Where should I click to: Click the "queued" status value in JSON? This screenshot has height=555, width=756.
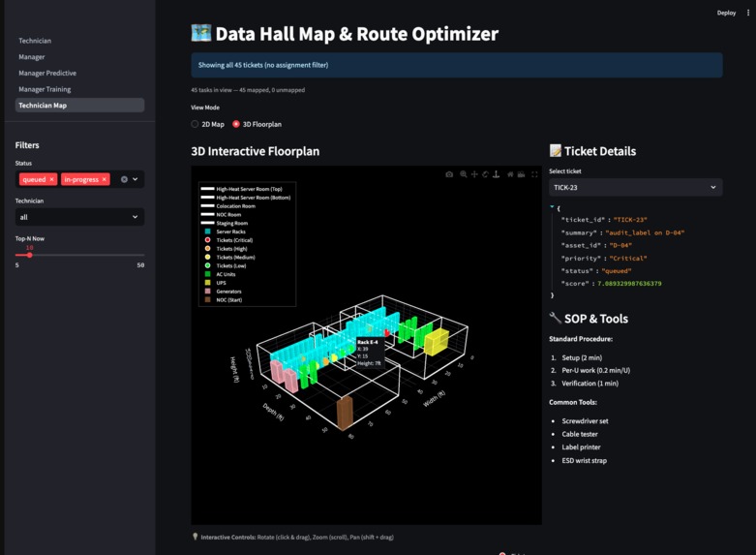(x=617, y=271)
